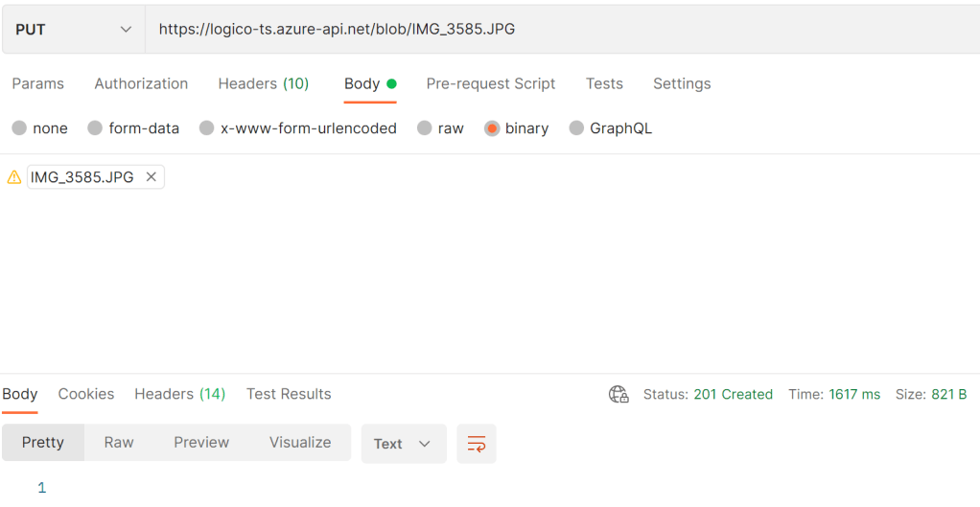Switch to request Headers (10) tab
This screenshot has width=980, height=507.
(264, 83)
